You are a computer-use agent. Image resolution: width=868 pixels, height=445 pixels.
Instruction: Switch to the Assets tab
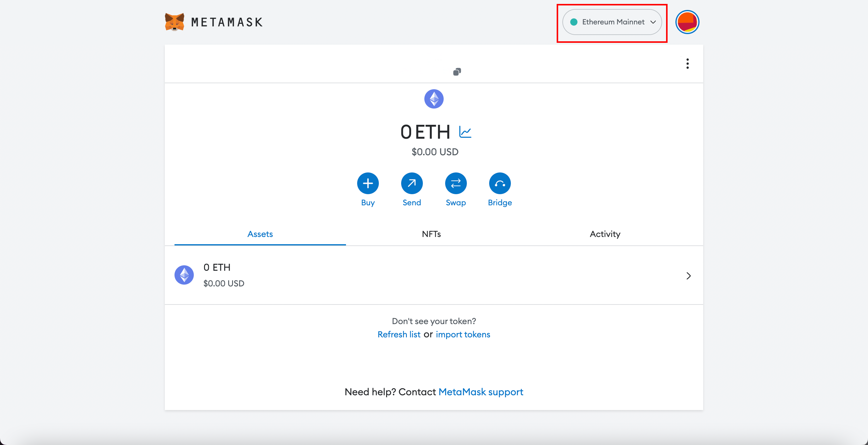(x=260, y=234)
